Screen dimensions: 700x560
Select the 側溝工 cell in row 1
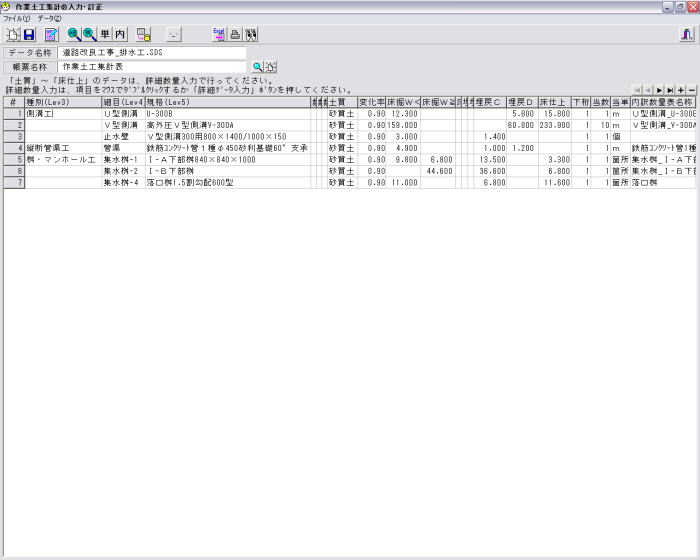click(62, 114)
